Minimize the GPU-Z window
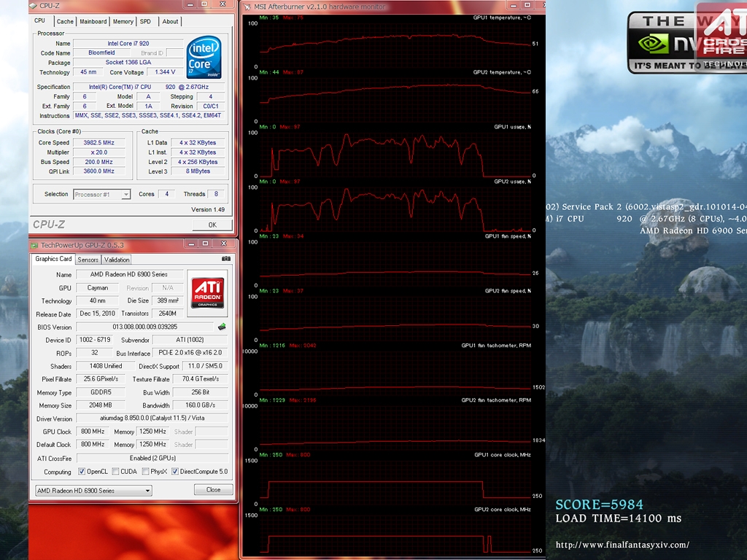The image size is (747, 560). click(x=191, y=244)
